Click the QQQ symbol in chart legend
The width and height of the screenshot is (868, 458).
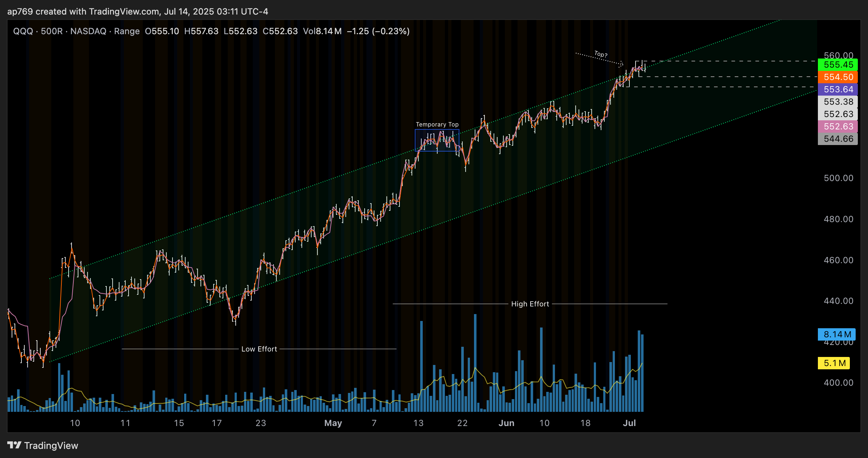23,31
